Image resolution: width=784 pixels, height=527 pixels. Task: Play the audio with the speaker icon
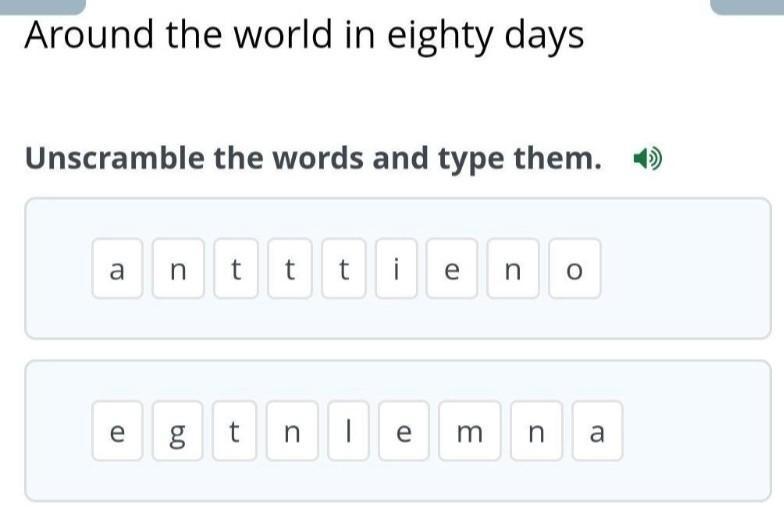point(647,159)
